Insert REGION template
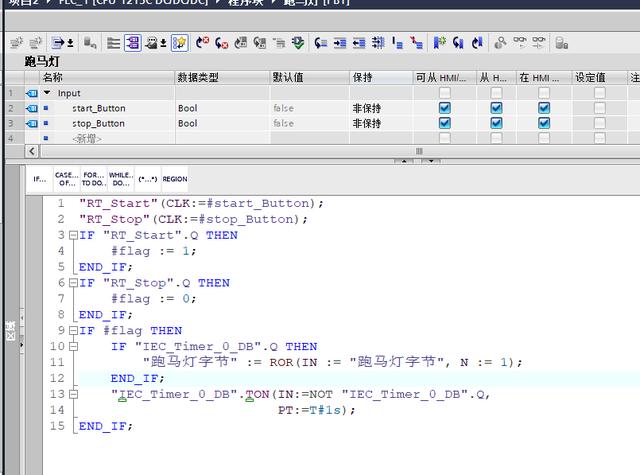 point(175,179)
